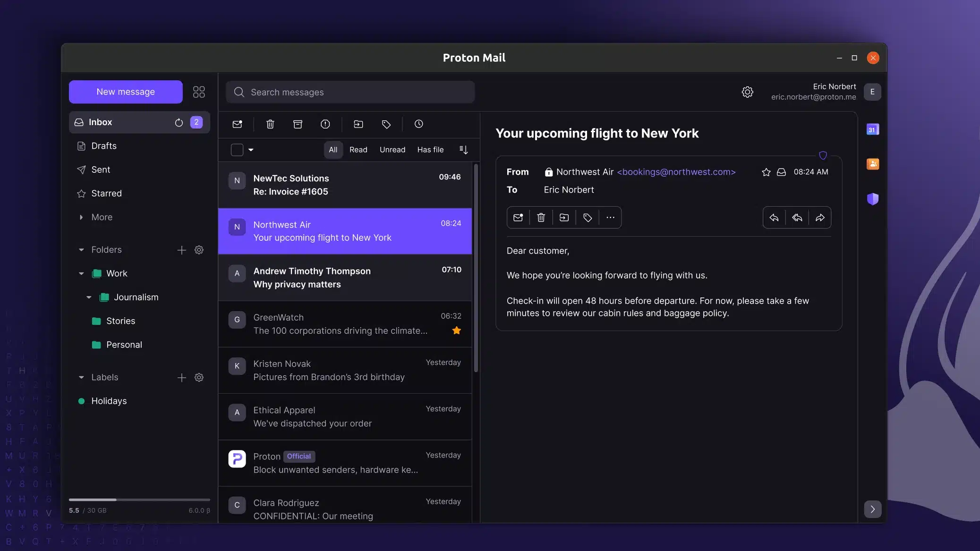
Task: Click bookings@northwest.com sender address
Action: 676,172
